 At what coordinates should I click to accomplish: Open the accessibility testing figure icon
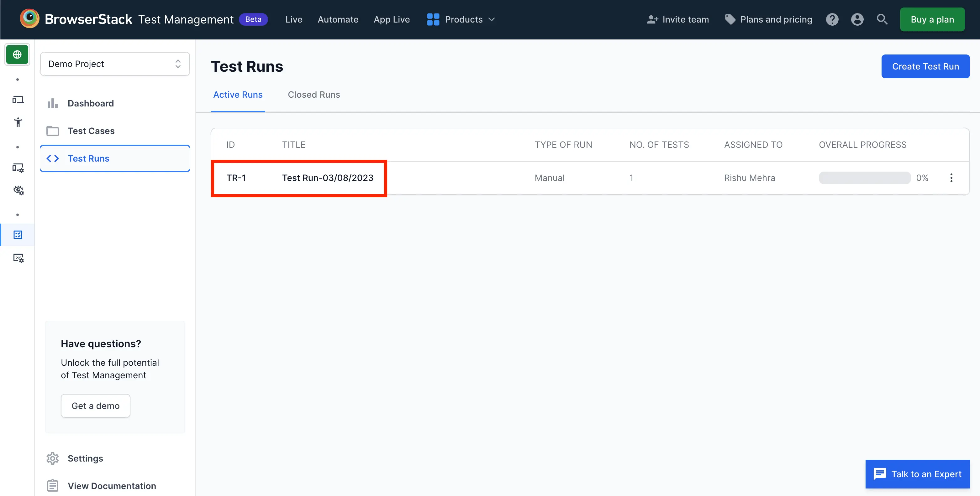(x=18, y=122)
